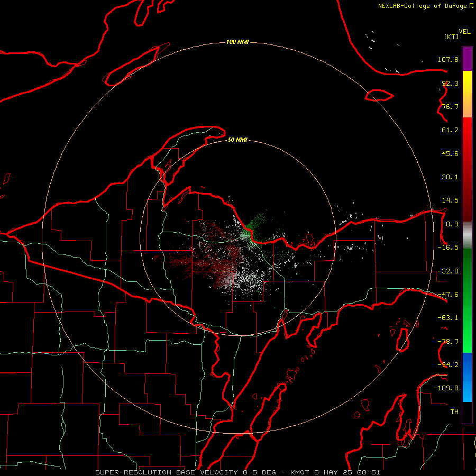
Task: Click the -109.8 velocity scale value
Action: 446,388
